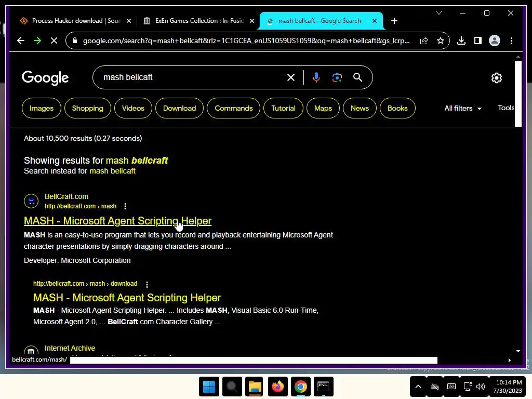Open options dots next to mash › download result
532x399 pixels.
point(147,284)
